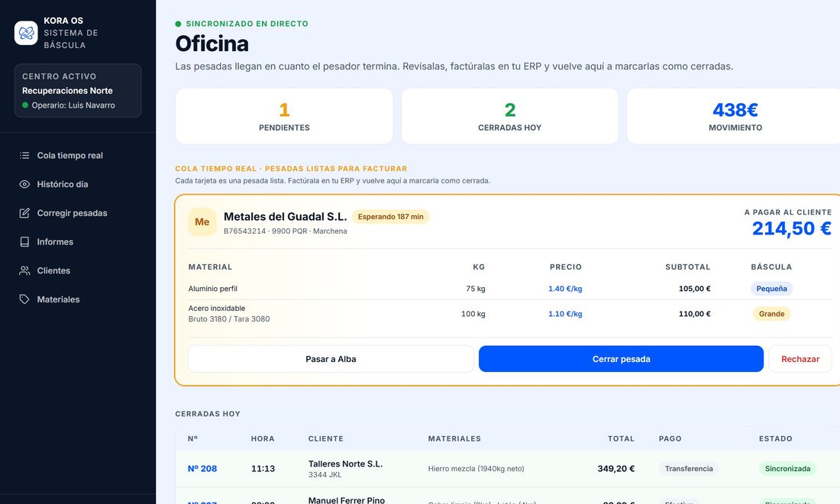The image size is (840, 504).
Task: Click the Pendientes stat card
Action: pos(284,116)
